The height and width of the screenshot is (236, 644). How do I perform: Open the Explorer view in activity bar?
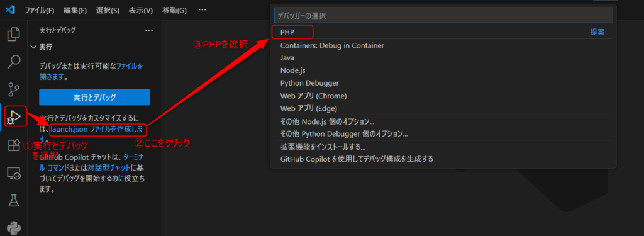pos(14,34)
